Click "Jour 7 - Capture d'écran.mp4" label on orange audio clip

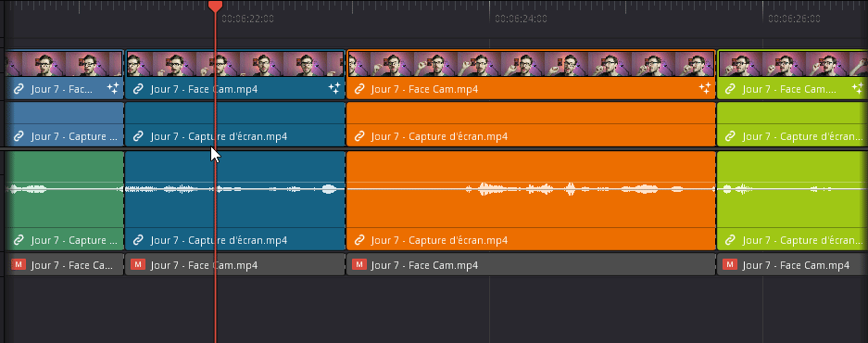click(x=439, y=240)
